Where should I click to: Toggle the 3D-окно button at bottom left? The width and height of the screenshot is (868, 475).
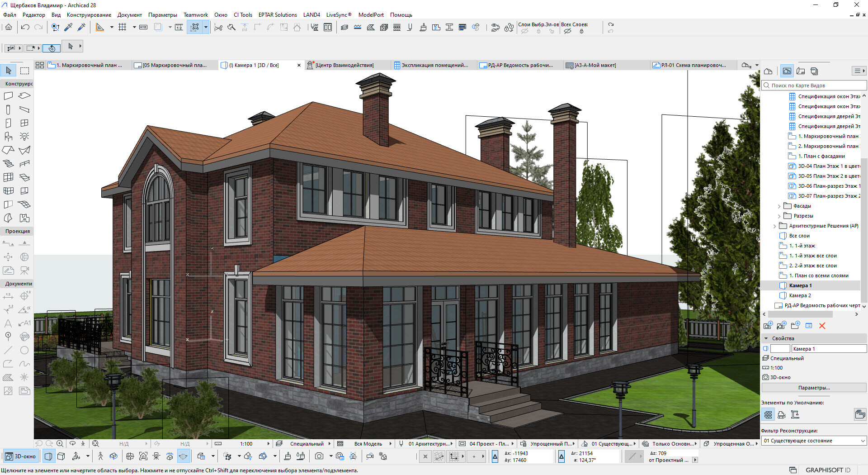(x=21, y=456)
